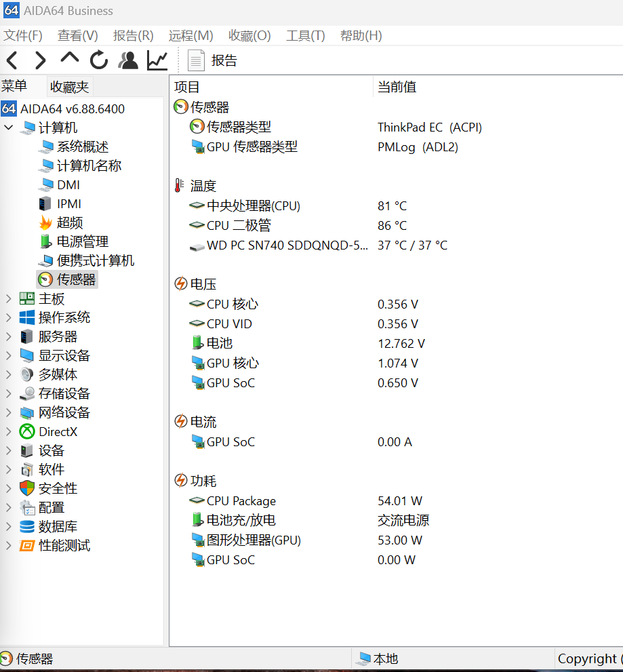Select 便携式计算机 in the tree

point(96,260)
